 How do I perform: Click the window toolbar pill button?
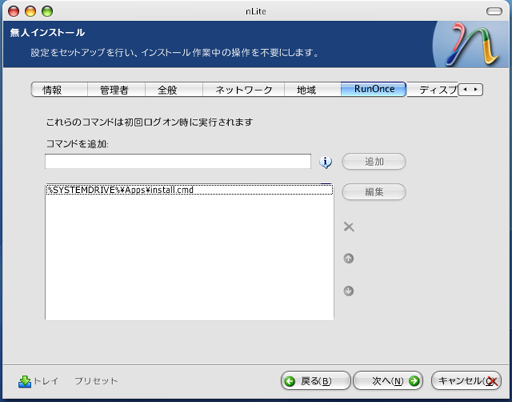pos(494,11)
